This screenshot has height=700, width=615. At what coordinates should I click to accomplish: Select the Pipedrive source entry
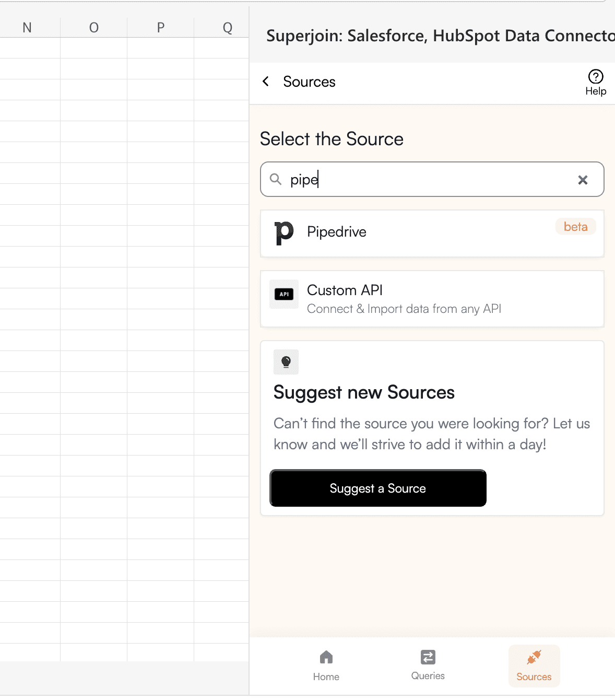click(432, 234)
